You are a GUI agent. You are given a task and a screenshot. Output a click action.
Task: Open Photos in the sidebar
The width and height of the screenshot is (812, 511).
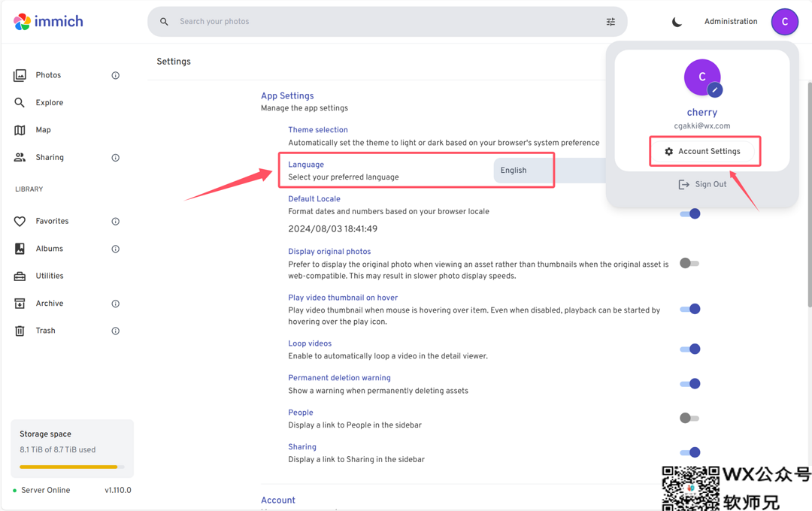(x=48, y=75)
